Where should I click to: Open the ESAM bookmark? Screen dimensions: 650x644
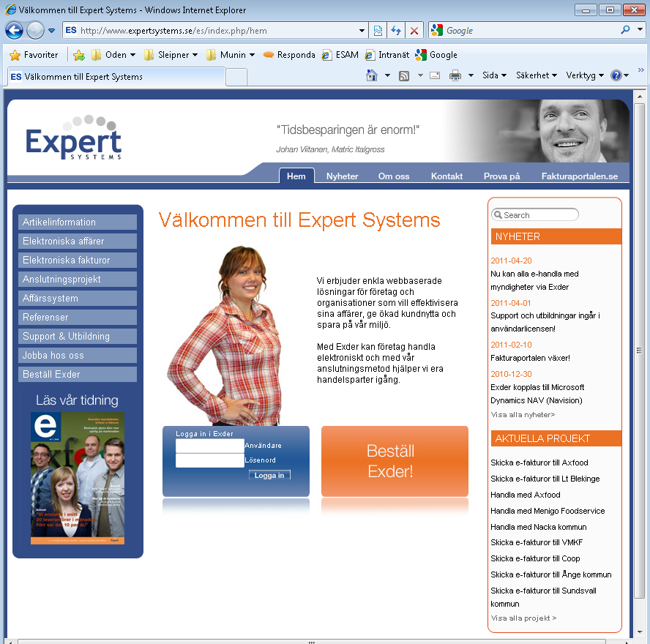coord(340,55)
